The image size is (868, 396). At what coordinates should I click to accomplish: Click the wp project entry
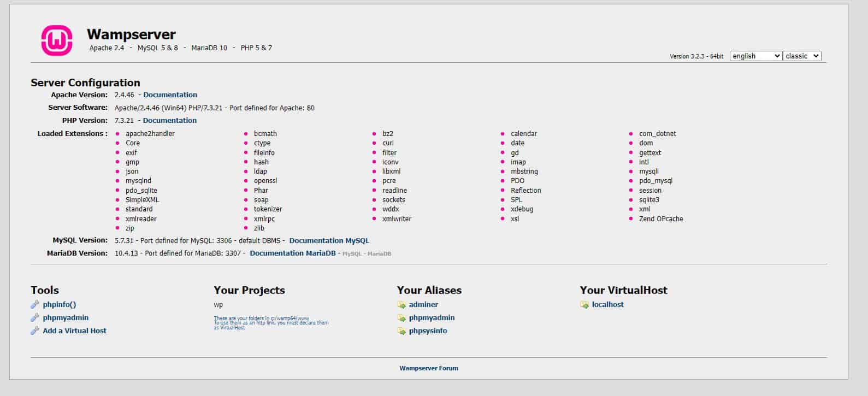(219, 305)
